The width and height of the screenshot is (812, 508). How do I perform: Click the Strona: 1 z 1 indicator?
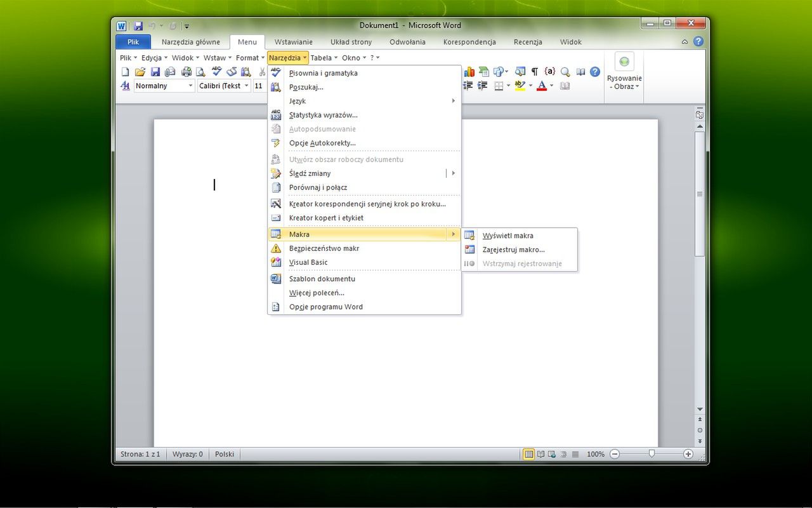pos(140,454)
